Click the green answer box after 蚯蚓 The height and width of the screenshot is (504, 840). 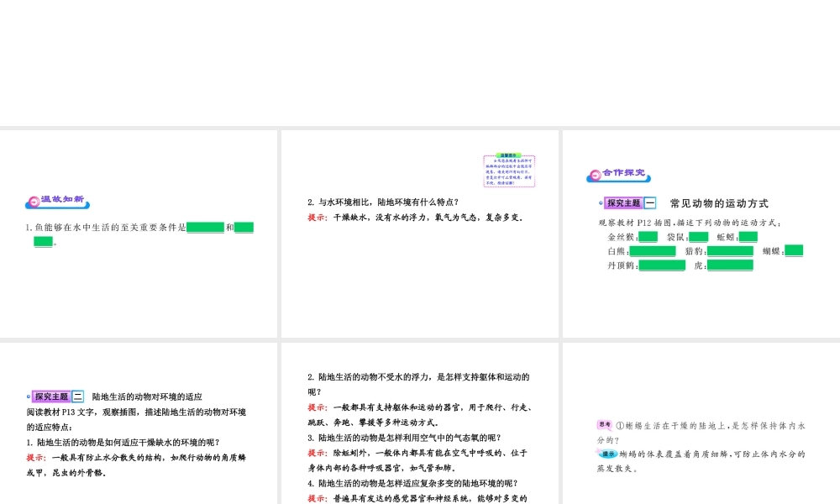pos(748,237)
